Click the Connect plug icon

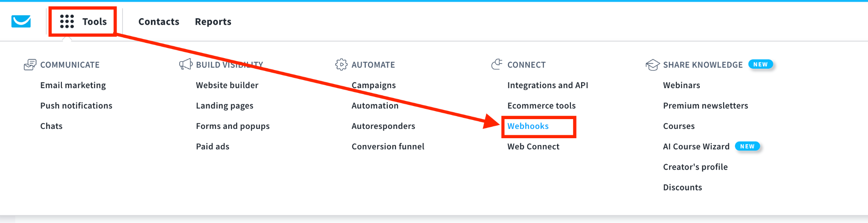coord(497,64)
